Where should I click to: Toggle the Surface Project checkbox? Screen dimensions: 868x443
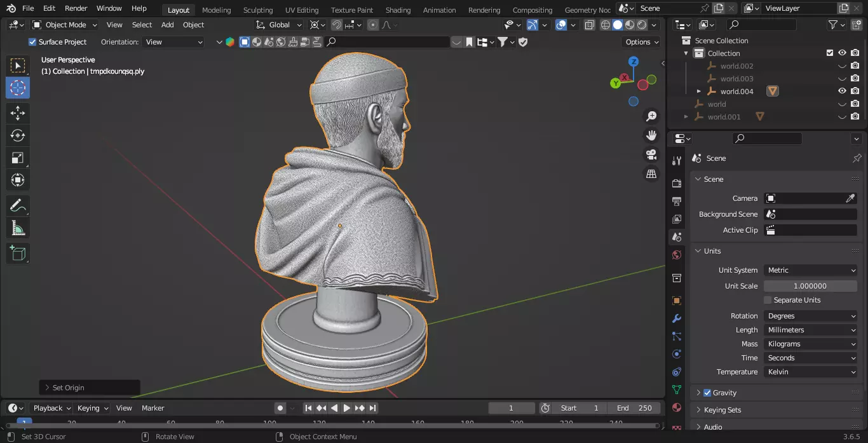tap(32, 42)
